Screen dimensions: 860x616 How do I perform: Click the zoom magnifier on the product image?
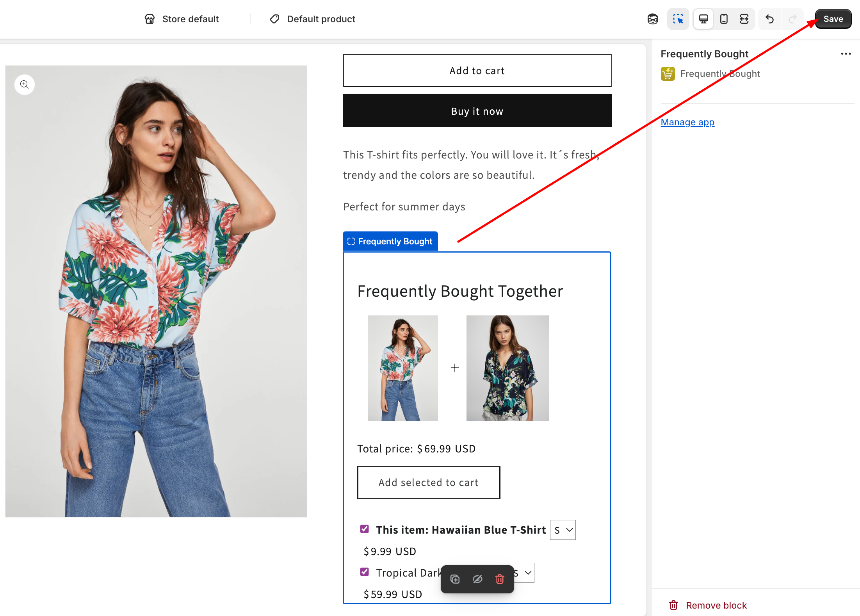(x=25, y=84)
